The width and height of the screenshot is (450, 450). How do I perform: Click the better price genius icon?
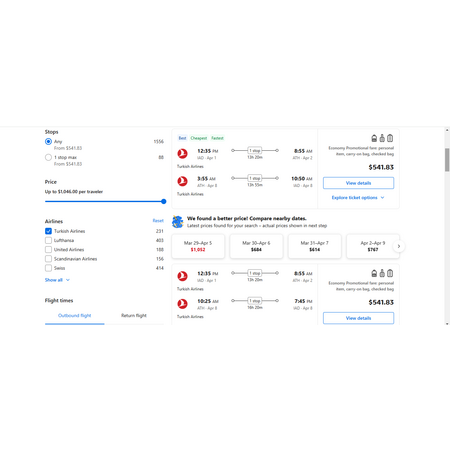pyautogui.click(x=178, y=222)
